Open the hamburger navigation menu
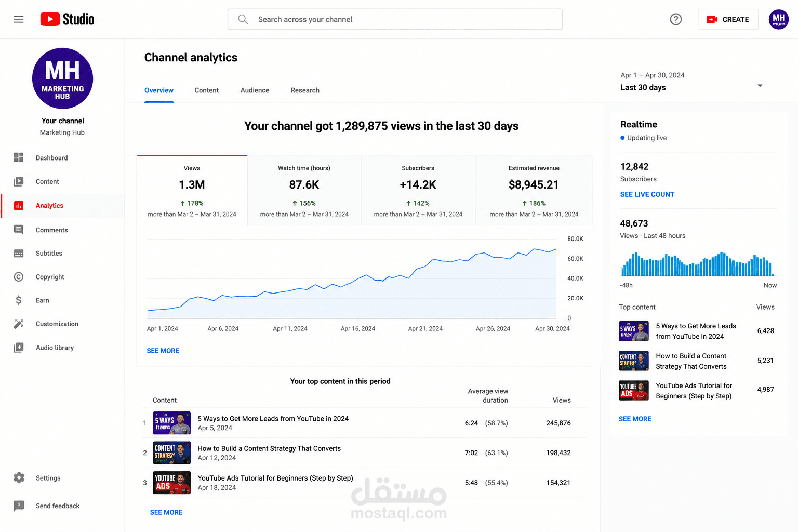The image size is (798, 532). pos(19,19)
